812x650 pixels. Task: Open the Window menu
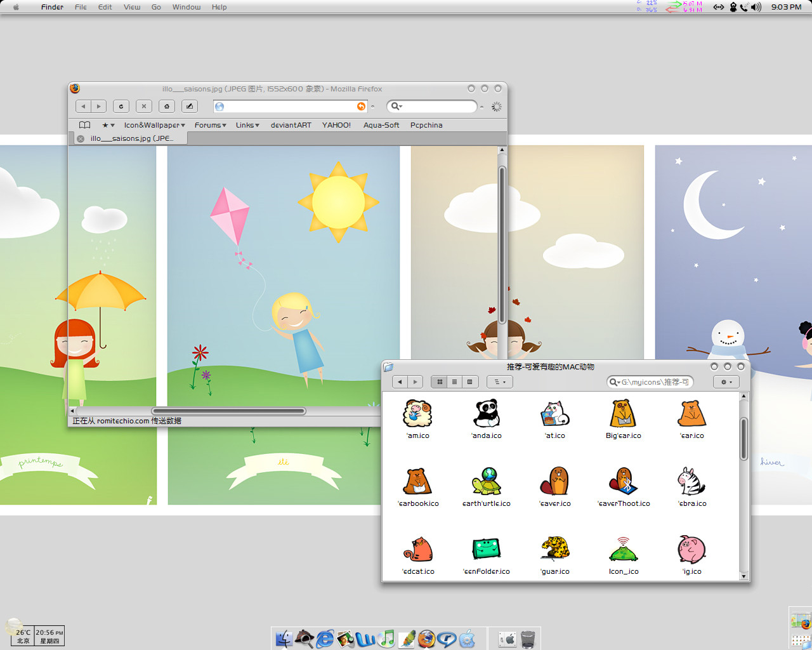click(187, 7)
